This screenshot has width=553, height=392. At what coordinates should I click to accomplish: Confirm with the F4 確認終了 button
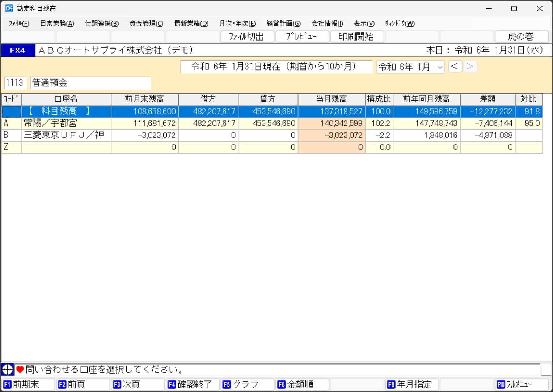pos(193,384)
